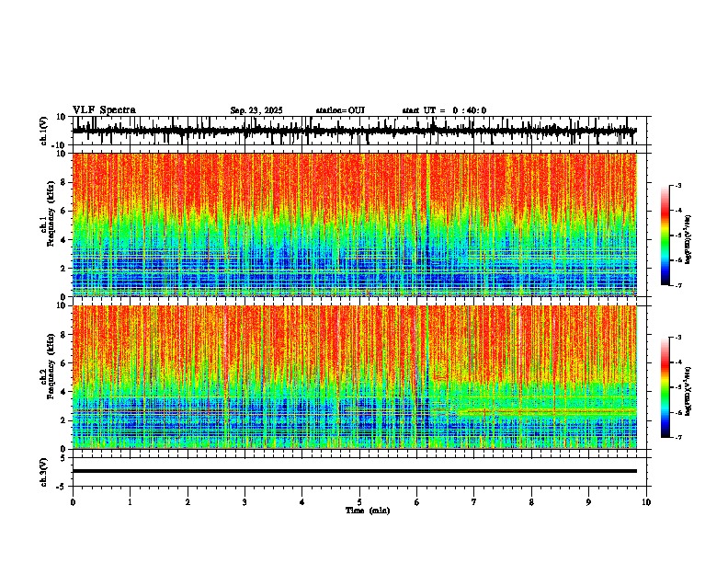The image size is (728, 563).
Task: Click the "-7" tick on ch.2 color bar
Action: point(678,437)
